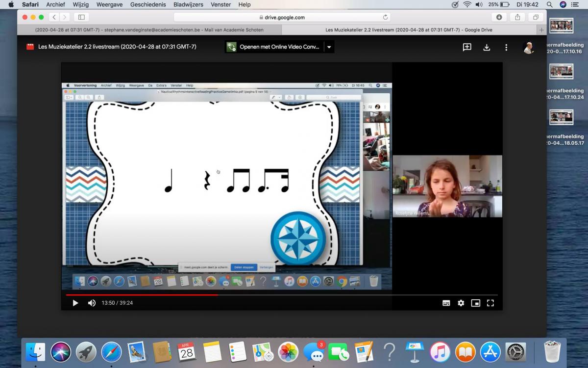This screenshot has height=368, width=588.
Task: Switch to the Mail van Academie Schoten tab
Action: click(x=149, y=30)
